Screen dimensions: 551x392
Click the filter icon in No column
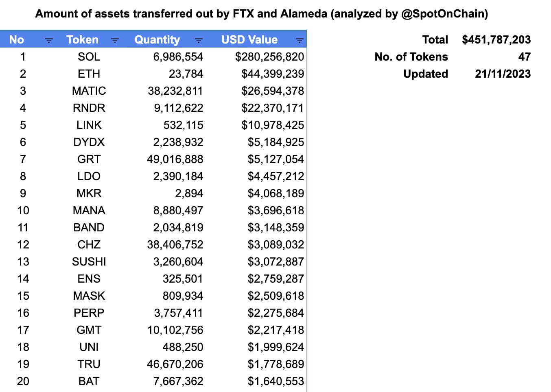click(49, 40)
